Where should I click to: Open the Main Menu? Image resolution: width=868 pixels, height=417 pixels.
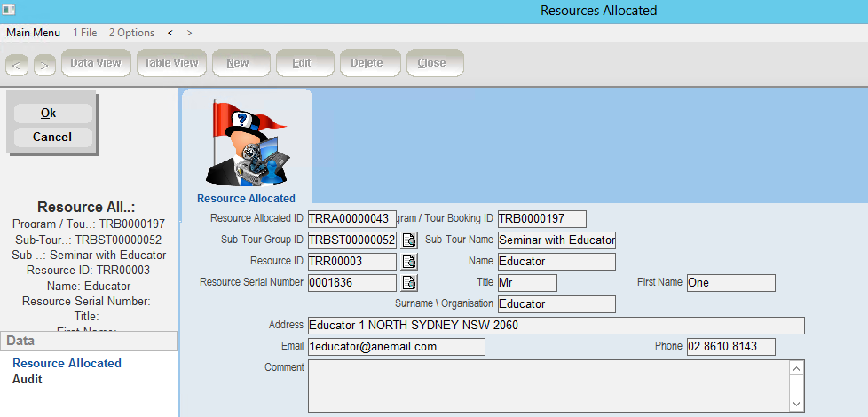[x=34, y=33]
